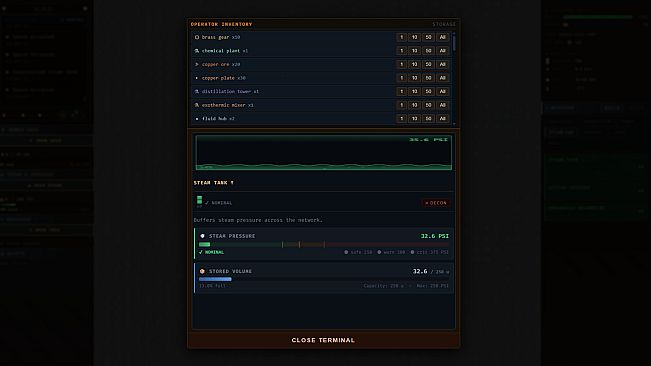Viewport: 651px width, 366px height.
Task: Click the chemical plant flask icon
Action: (x=197, y=51)
